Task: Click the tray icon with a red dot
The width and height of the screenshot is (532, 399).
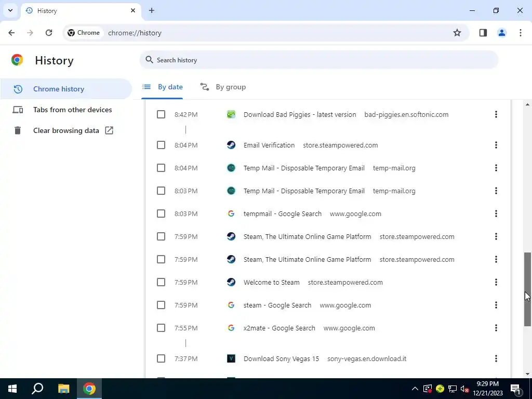Action: pos(428,389)
